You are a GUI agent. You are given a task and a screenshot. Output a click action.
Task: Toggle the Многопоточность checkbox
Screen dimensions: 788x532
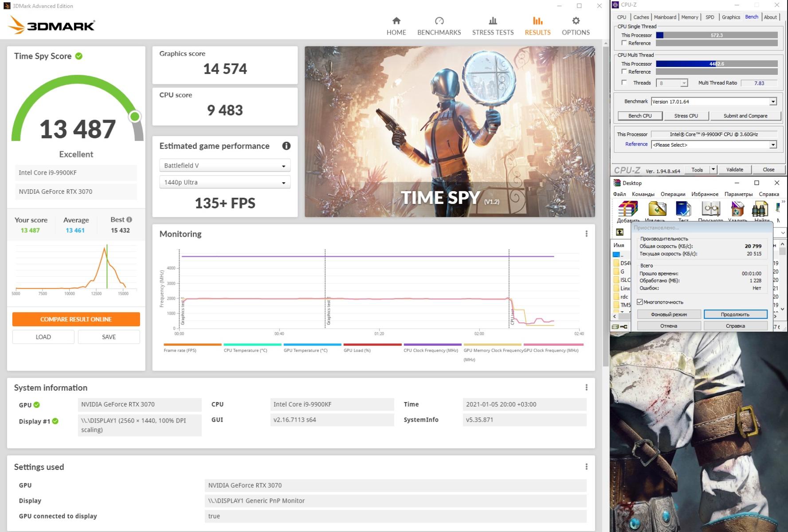[x=639, y=302]
